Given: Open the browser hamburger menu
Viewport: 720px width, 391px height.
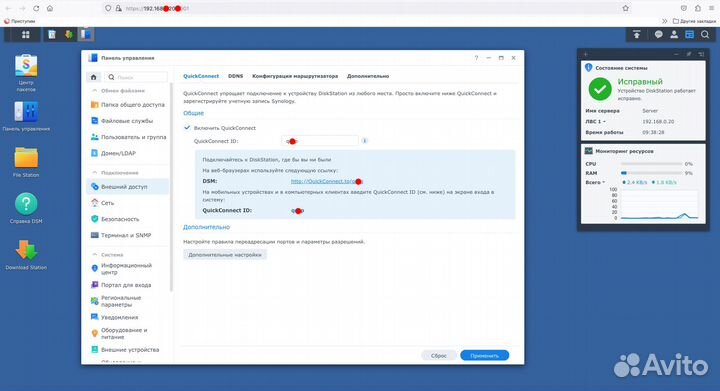Looking at the screenshot, I should click(x=711, y=8).
